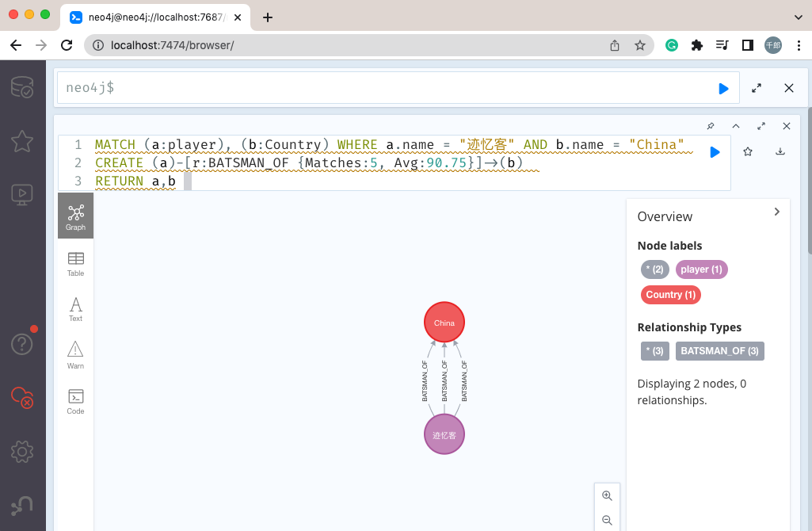Select the neo4j@neo4j browser tab
This screenshot has width=812, height=531.
pyautogui.click(x=155, y=17)
